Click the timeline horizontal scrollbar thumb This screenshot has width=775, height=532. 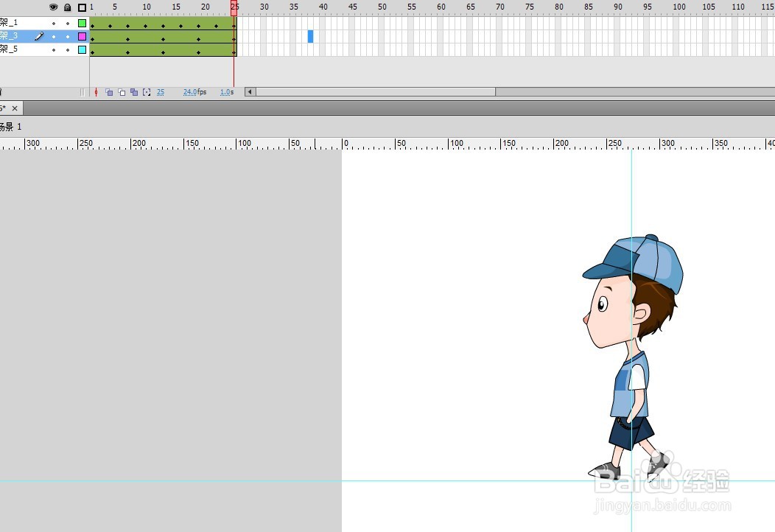(376, 92)
